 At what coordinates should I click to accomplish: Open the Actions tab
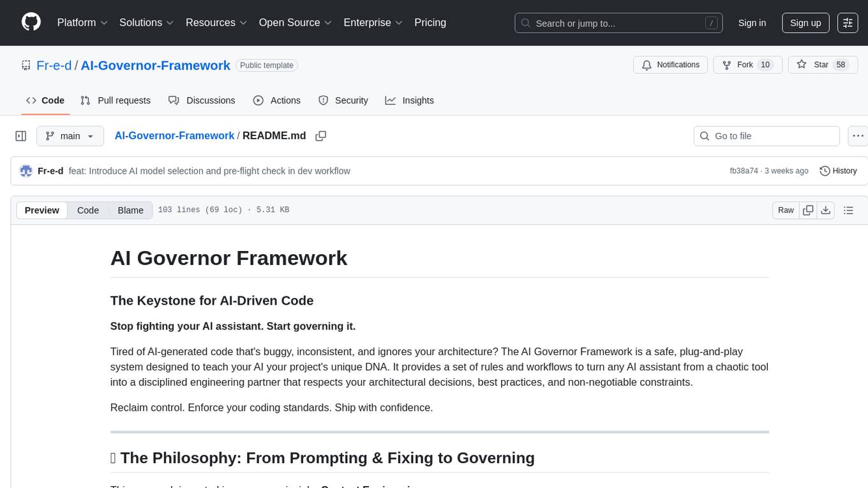coord(276,100)
